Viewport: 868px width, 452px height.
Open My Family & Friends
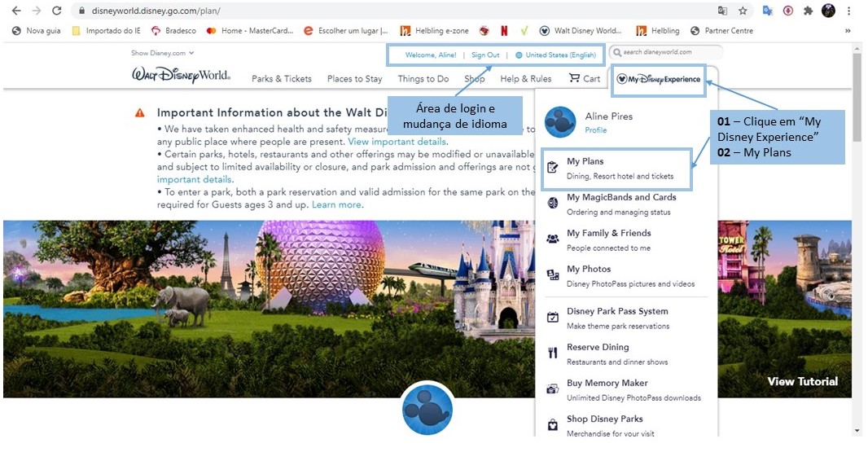coord(608,240)
